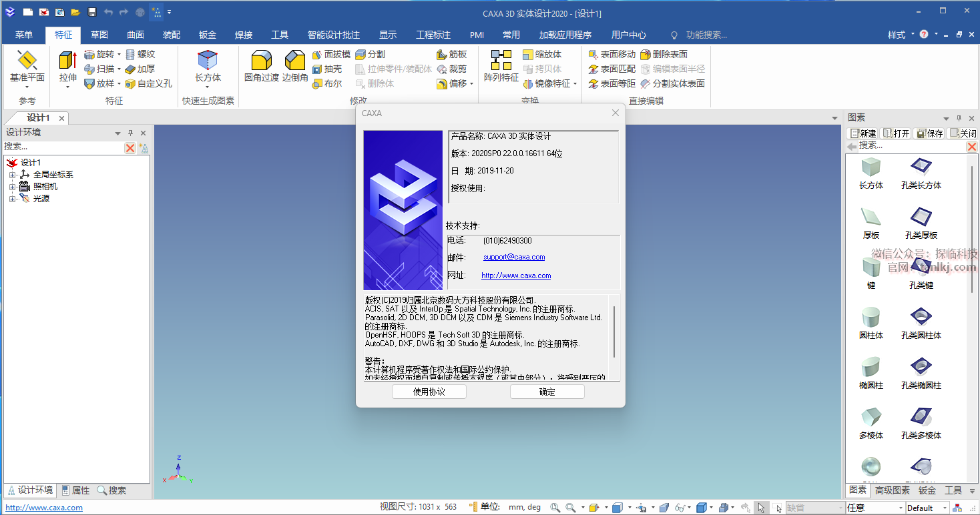Click the 打开 button in 图素 panel
Screen dimensions: 980x515
click(x=897, y=133)
